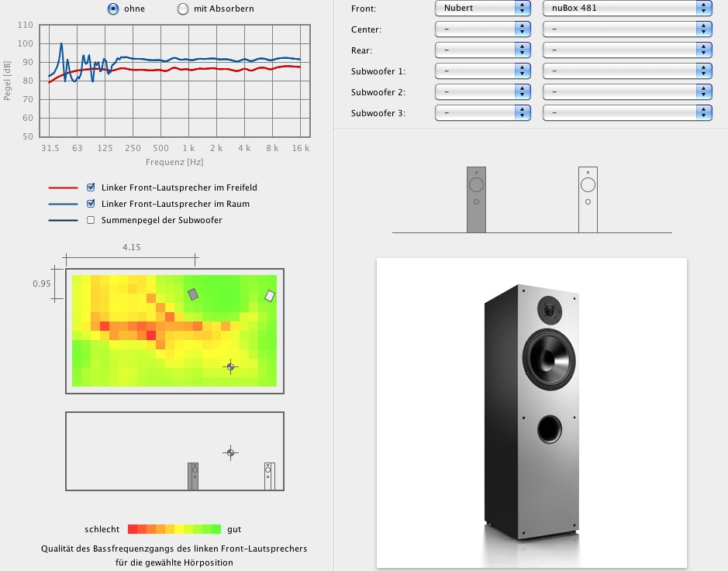Uncheck 'Linker Front-Lautsprecher im Freifeld' checkbox

tap(91, 187)
